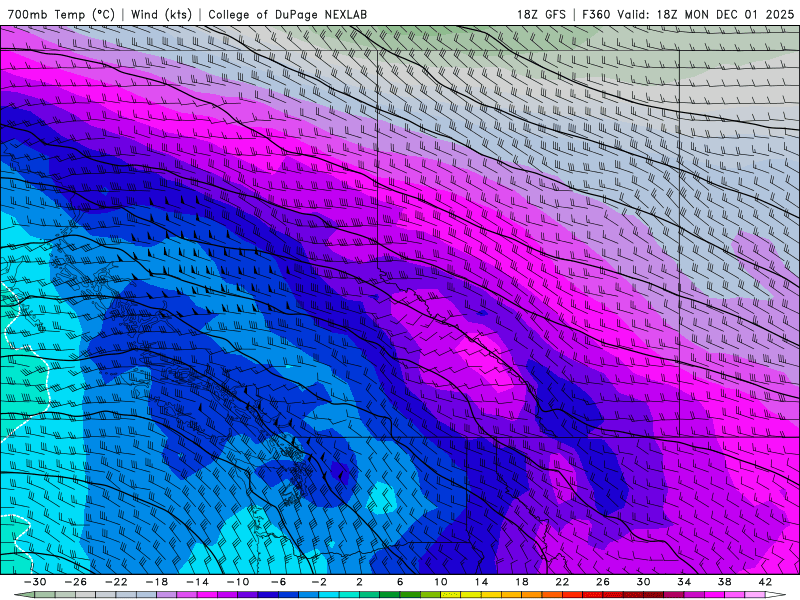Click the '700mb Temp (°C)' title text
The height and width of the screenshot is (600, 800).
[x=61, y=14]
